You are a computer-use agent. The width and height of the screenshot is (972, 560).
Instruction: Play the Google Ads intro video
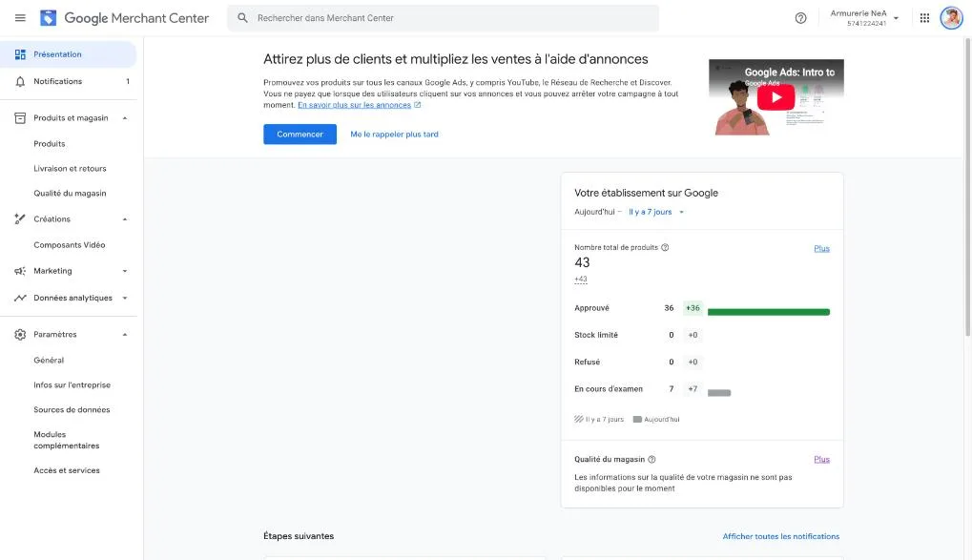776,97
